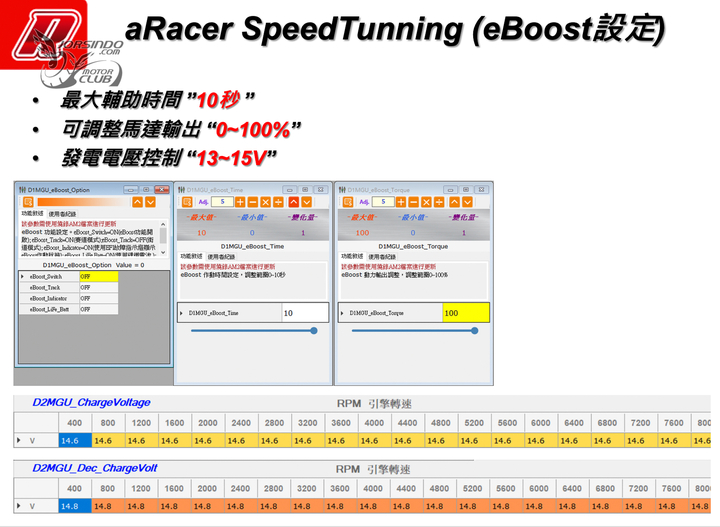Open the 使用者紀錄 tab in eBoost_Time window
The image size is (720, 527).
click(221, 257)
